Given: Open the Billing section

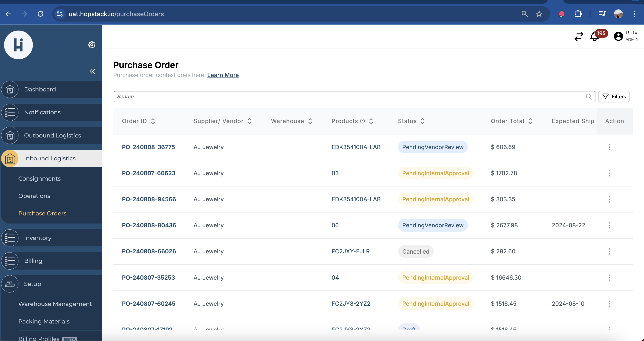Looking at the screenshot, I should tap(33, 261).
